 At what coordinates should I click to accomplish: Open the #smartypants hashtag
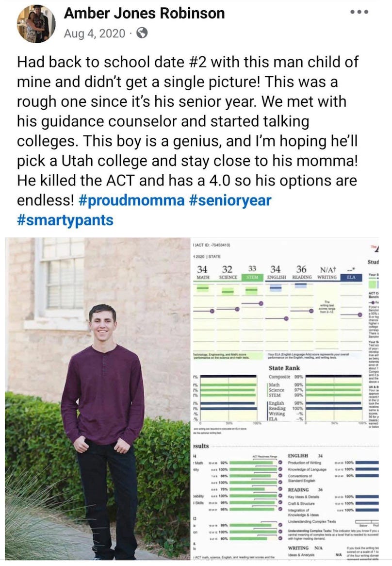point(65,220)
